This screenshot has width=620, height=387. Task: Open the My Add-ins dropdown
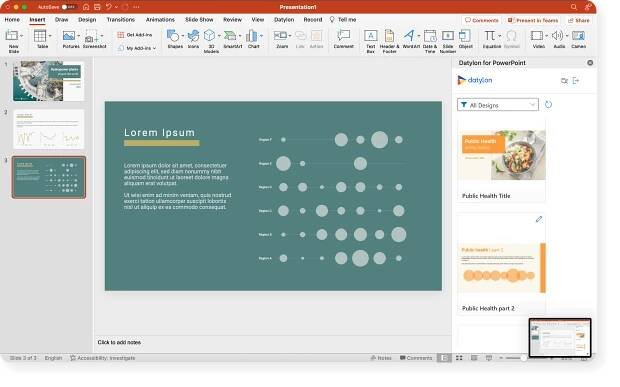(x=137, y=48)
